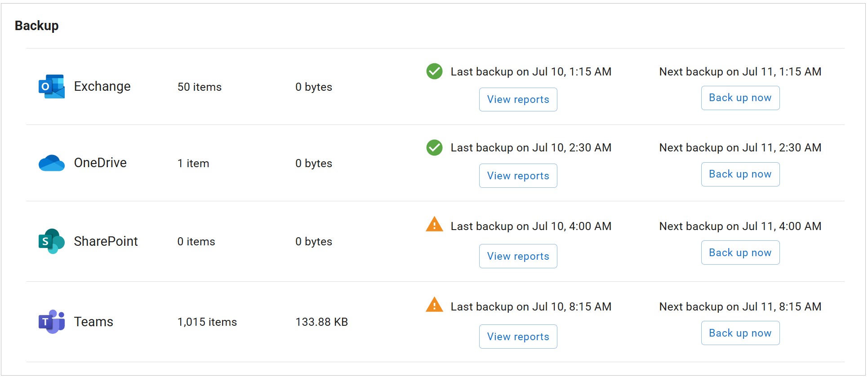Click 'Next backup on Jul 11, 8:15 AM'
Screen dimensions: 868x377
(x=740, y=306)
